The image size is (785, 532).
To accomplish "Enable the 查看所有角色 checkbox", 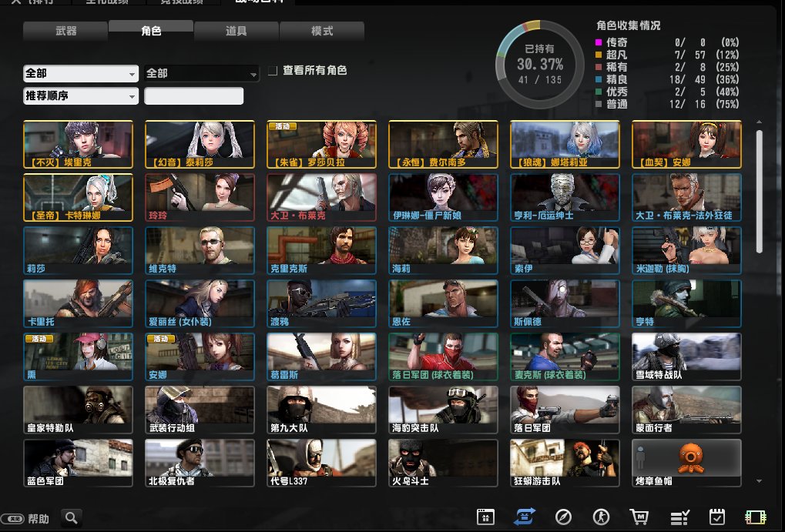I will click(273, 71).
